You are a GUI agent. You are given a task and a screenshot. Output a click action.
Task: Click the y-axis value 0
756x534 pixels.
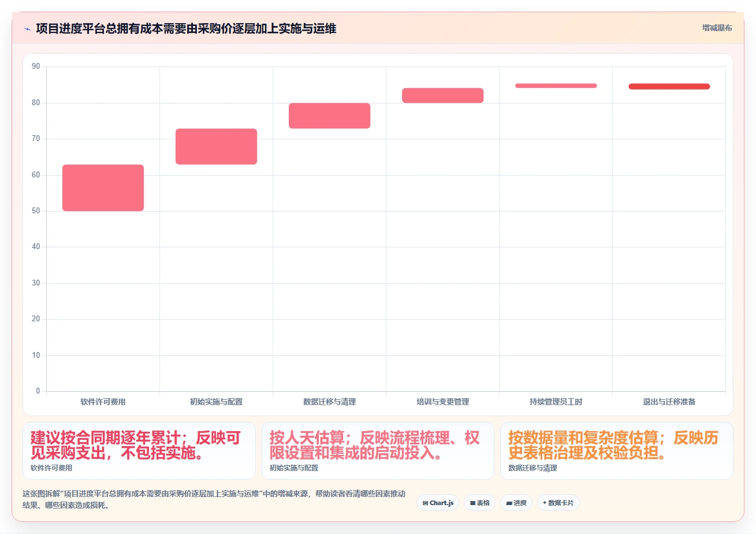click(x=38, y=391)
